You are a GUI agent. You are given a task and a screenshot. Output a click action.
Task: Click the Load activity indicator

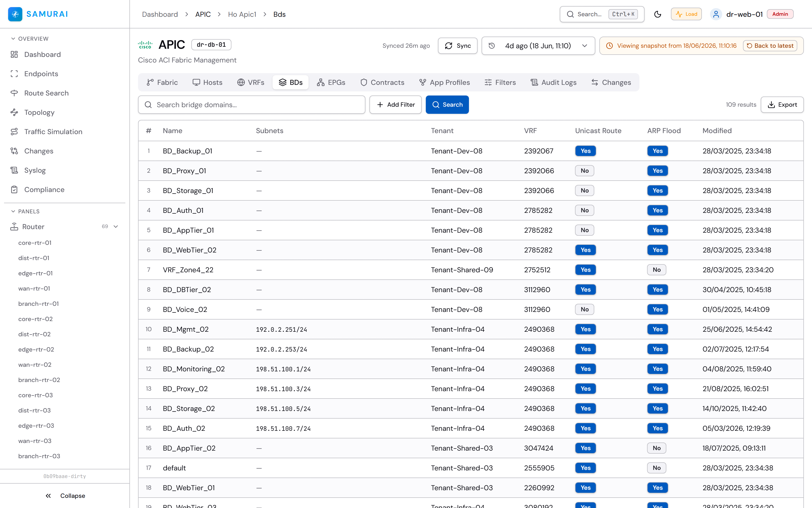pos(686,14)
